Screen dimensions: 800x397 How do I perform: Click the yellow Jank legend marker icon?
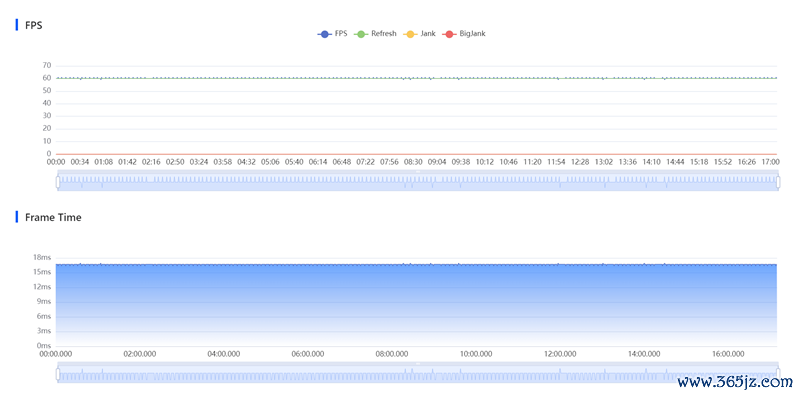pos(410,34)
